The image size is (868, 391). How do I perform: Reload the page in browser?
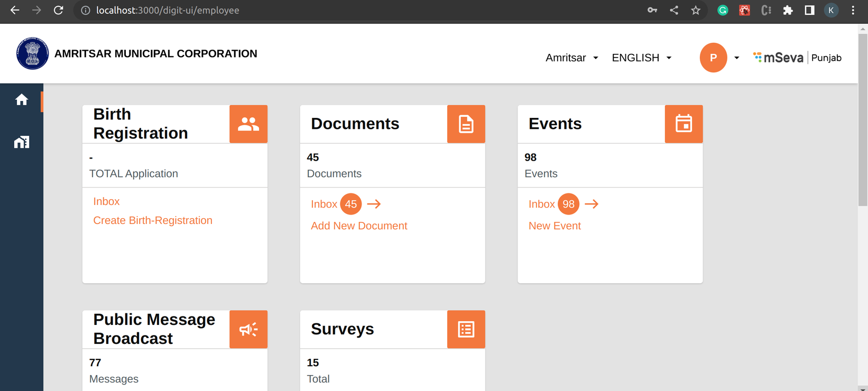point(59,11)
